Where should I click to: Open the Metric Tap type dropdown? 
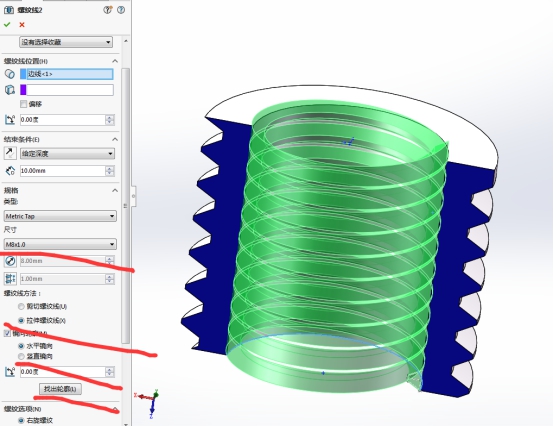coord(60,216)
